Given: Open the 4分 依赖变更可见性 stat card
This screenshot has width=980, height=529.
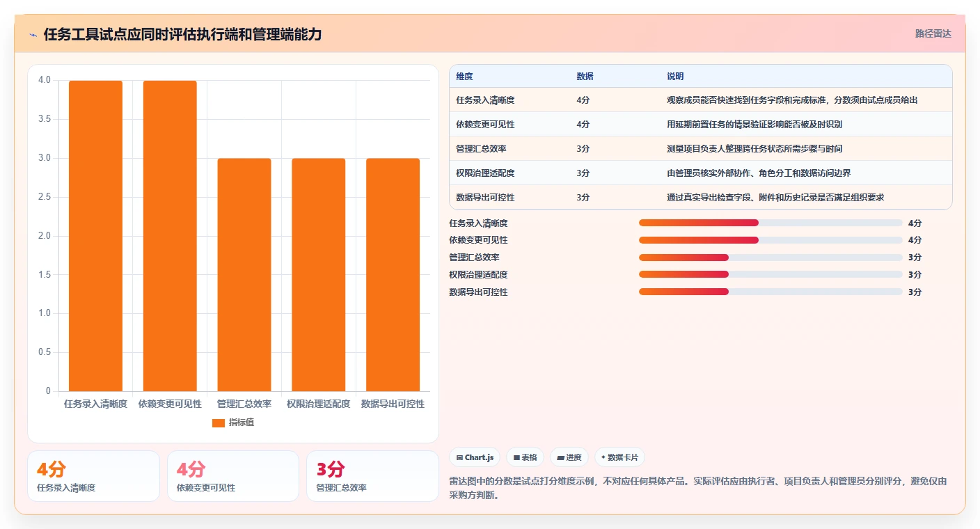Looking at the screenshot, I should 233,476.
